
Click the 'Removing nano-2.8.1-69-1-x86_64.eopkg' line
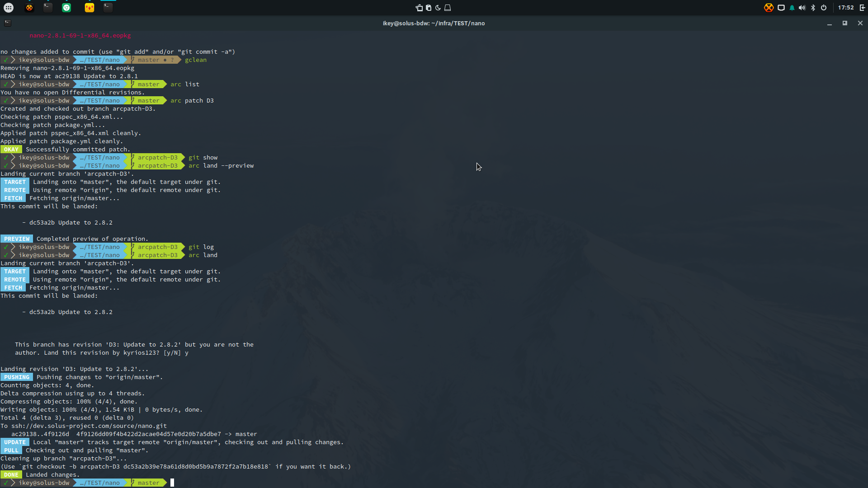coord(67,68)
